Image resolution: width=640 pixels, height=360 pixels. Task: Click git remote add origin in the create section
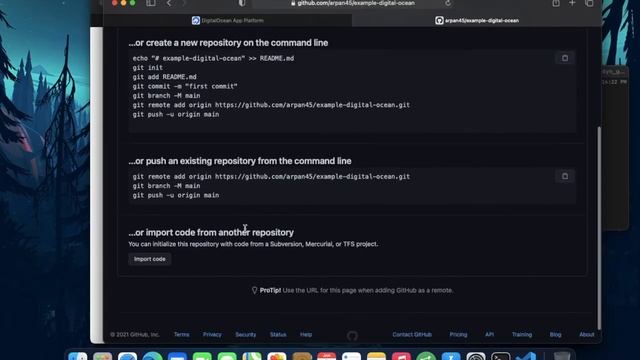click(x=271, y=105)
